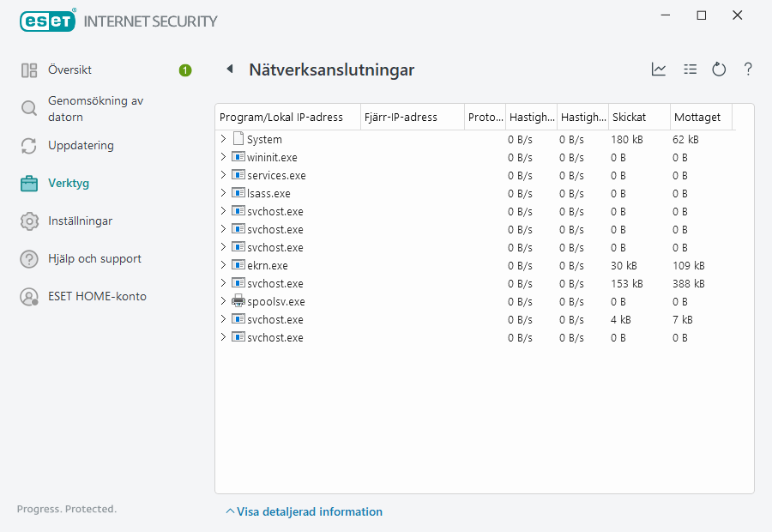Click the ESET logo in the header

click(x=47, y=20)
